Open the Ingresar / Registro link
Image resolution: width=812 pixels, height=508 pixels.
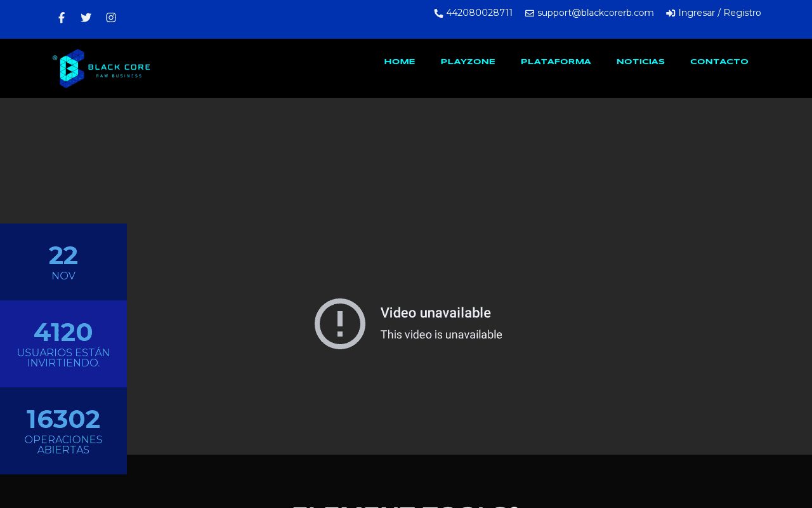pos(719,13)
